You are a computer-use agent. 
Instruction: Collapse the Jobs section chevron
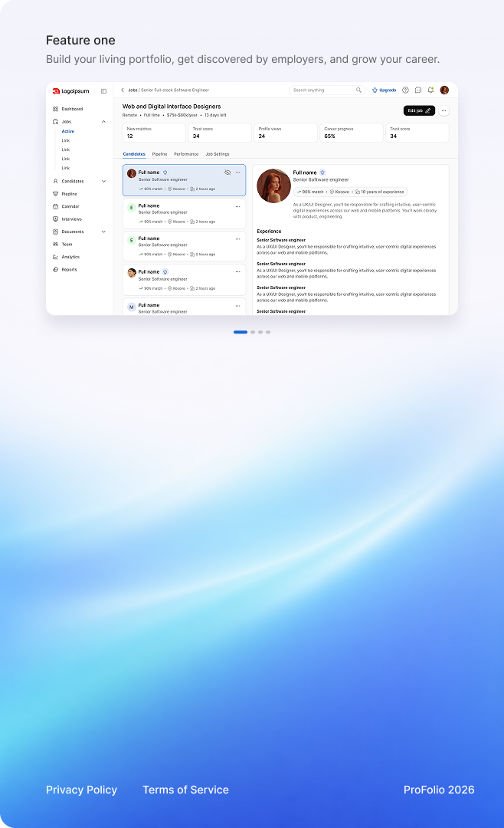pos(103,121)
